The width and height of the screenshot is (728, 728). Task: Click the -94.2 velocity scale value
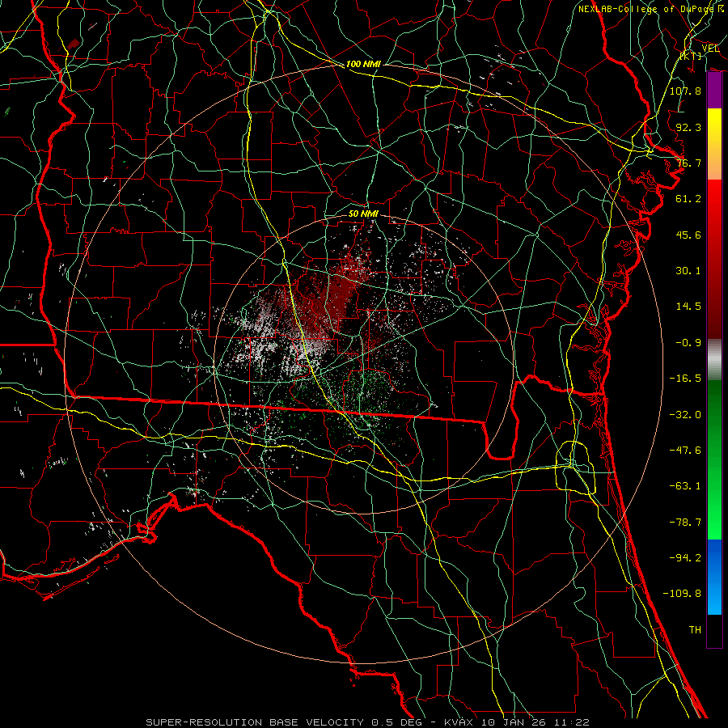[685, 558]
